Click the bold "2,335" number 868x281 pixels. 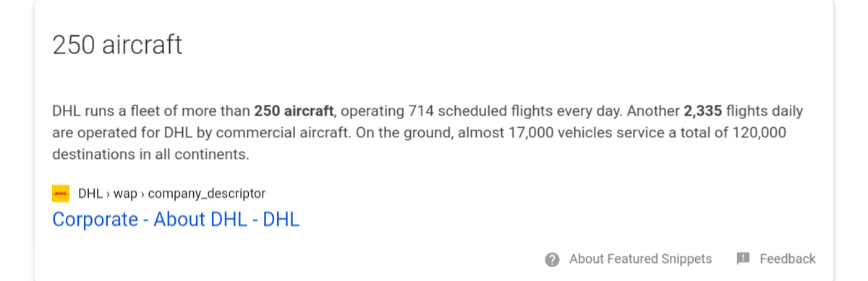(x=702, y=112)
